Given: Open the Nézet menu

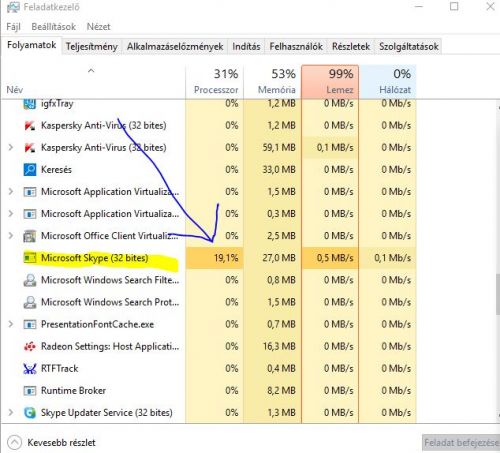Looking at the screenshot, I should point(98,27).
